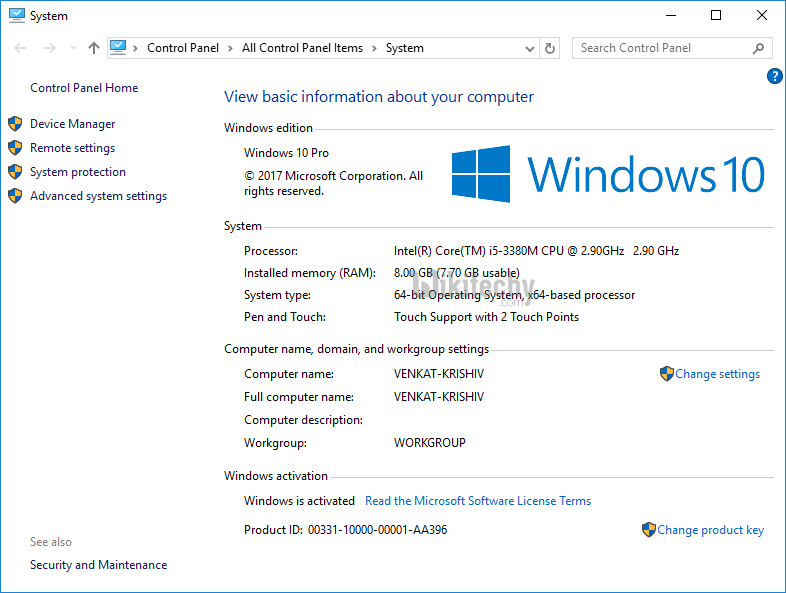786x593 pixels.
Task: Click the shield icon beside Change settings
Action: pos(666,374)
